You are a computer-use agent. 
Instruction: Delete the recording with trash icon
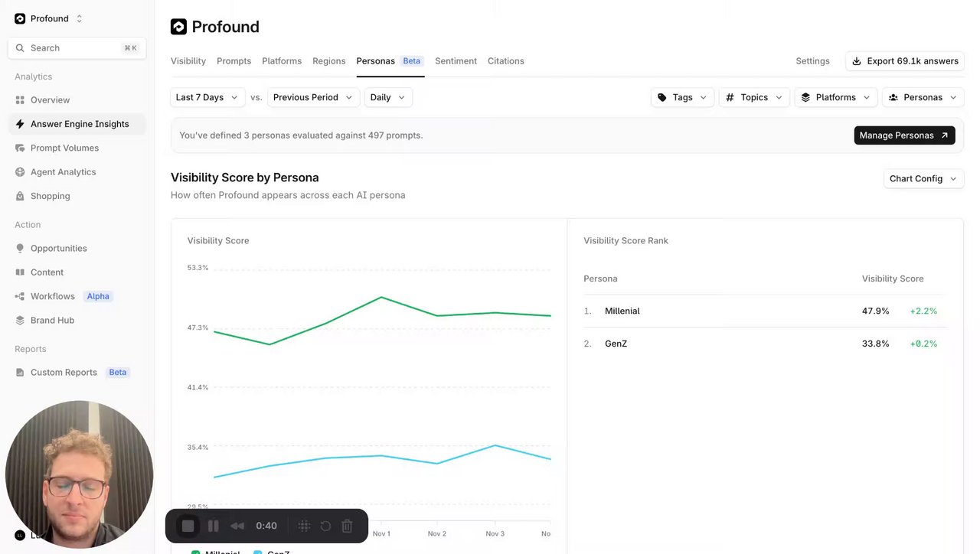point(347,526)
